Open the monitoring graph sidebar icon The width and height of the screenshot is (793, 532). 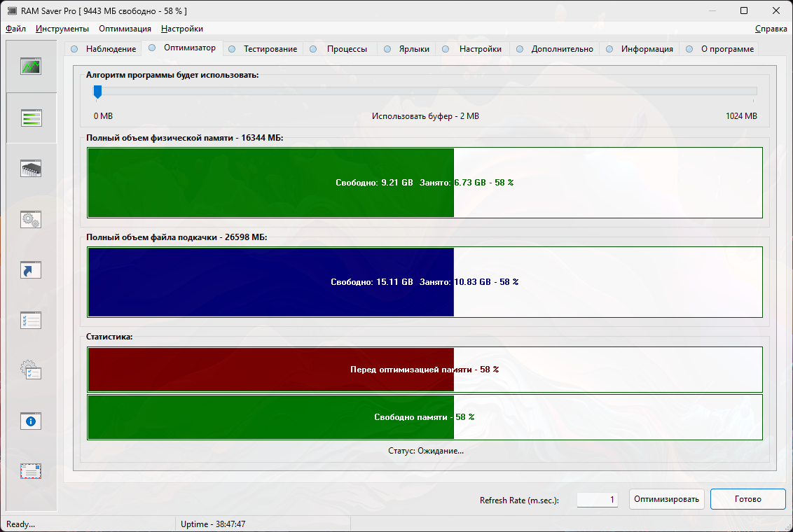[31, 66]
